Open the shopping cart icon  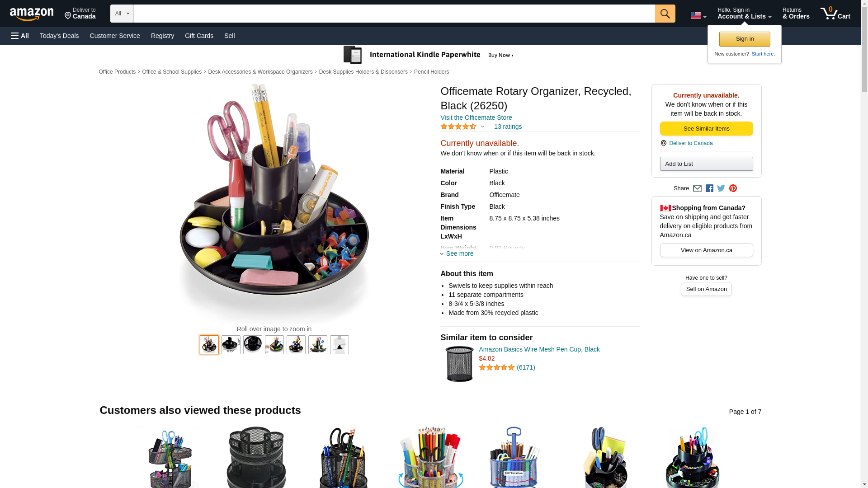pos(835,14)
